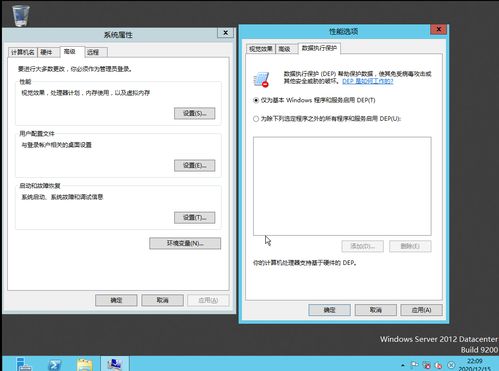
Task: Click the taskbar clock
Action: coord(475,365)
